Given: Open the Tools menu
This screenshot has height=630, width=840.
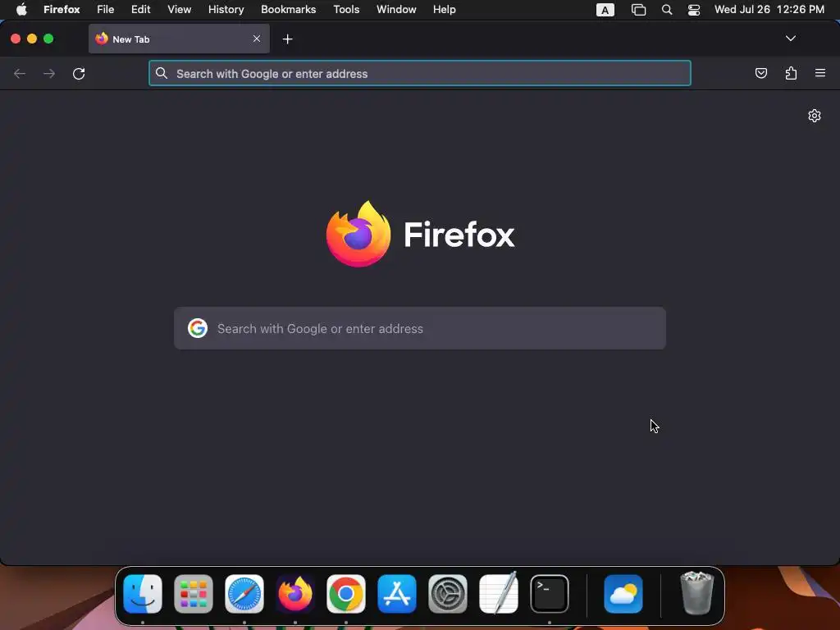Looking at the screenshot, I should (346, 10).
